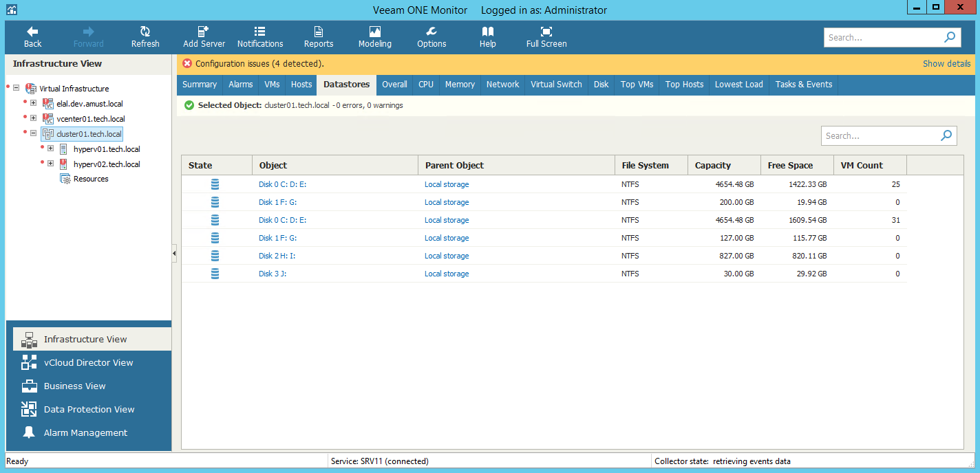Image resolution: width=980 pixels, height=473 pixels.
Task: Open Notifications from the toolbar
Action: (x=260, y=37)
